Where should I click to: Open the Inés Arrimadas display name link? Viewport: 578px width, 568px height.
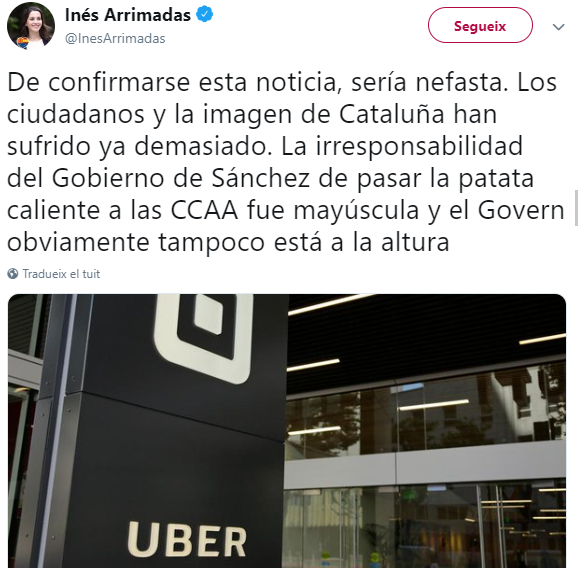[128, 15]
